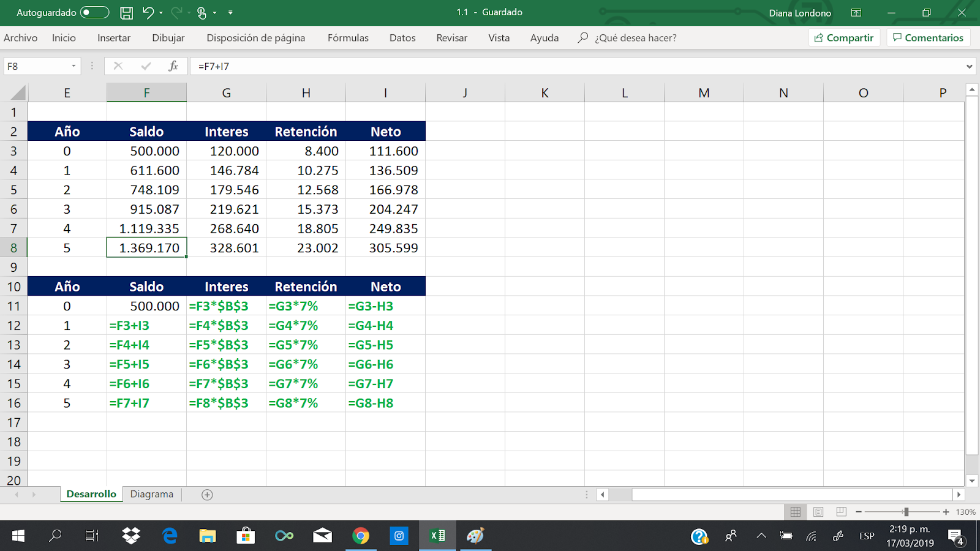The width and height of the screenshot is (980, 551).
Task: Select the Insert Function (fx) icon
Action: (173, 66)
